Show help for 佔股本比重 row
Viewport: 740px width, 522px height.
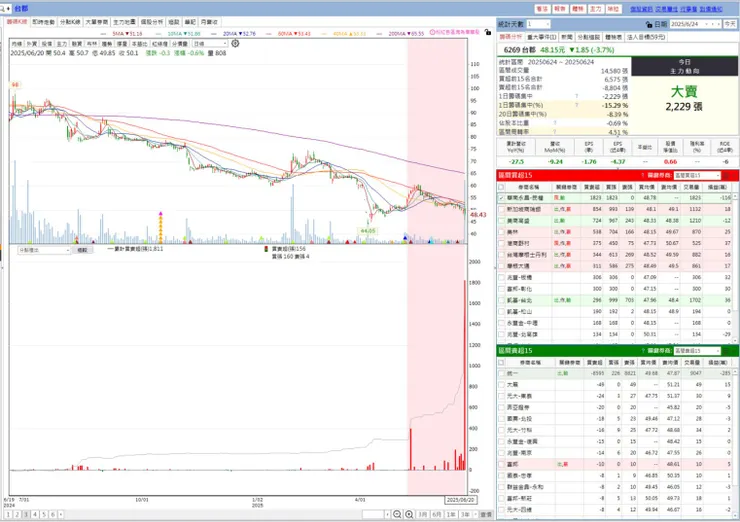pos(555,123)
